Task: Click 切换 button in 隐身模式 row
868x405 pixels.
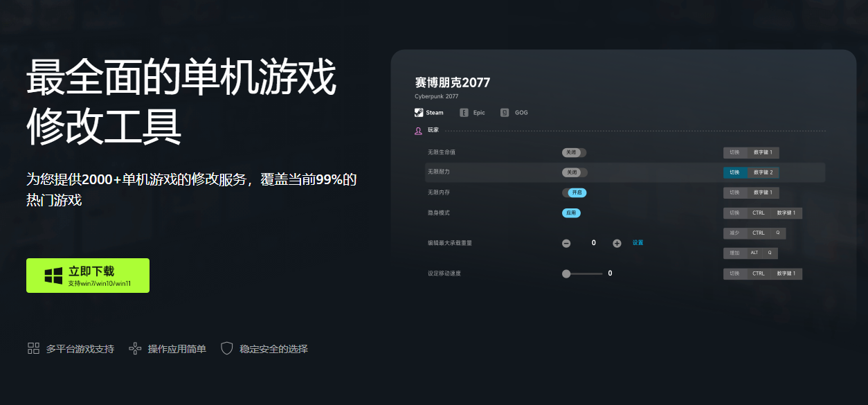Action: 735,213
